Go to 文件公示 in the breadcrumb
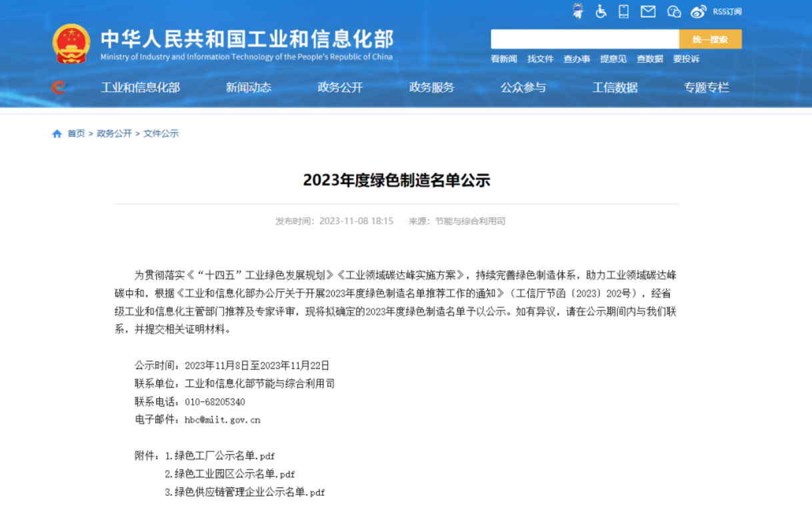Screen dimensions: 812x508 point(161,133)
